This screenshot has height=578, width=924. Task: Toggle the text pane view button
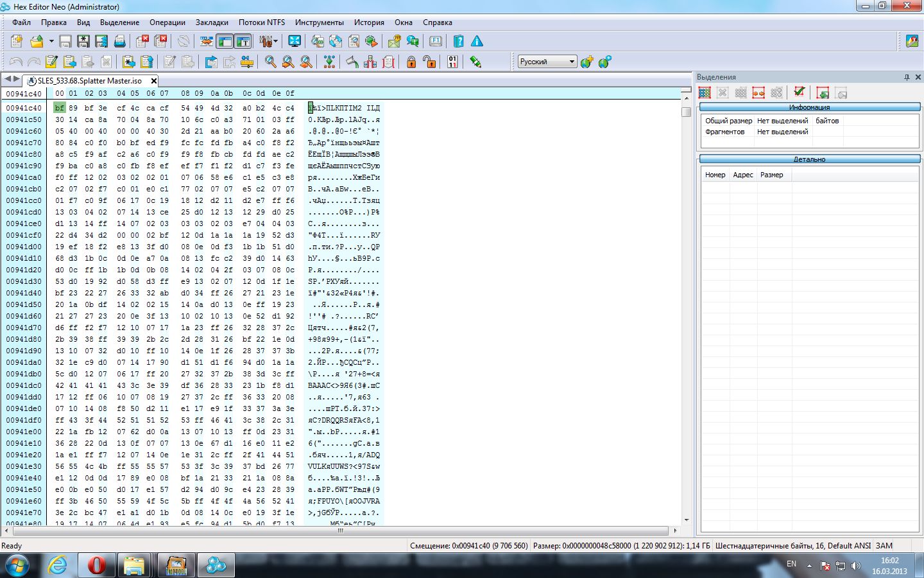coord(243,41)
